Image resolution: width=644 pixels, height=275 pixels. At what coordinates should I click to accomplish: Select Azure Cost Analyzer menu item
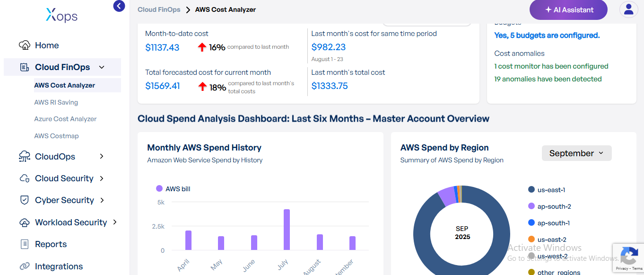65,119
